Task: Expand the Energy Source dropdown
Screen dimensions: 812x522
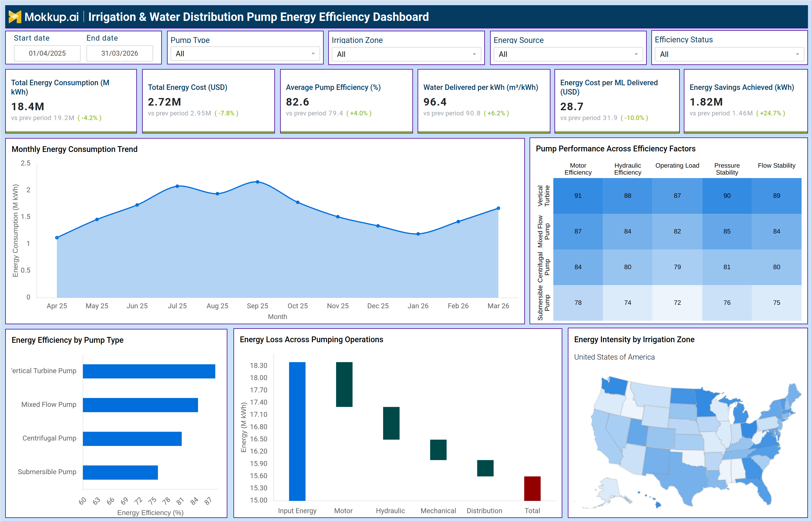Action: [x=568, y=54]
